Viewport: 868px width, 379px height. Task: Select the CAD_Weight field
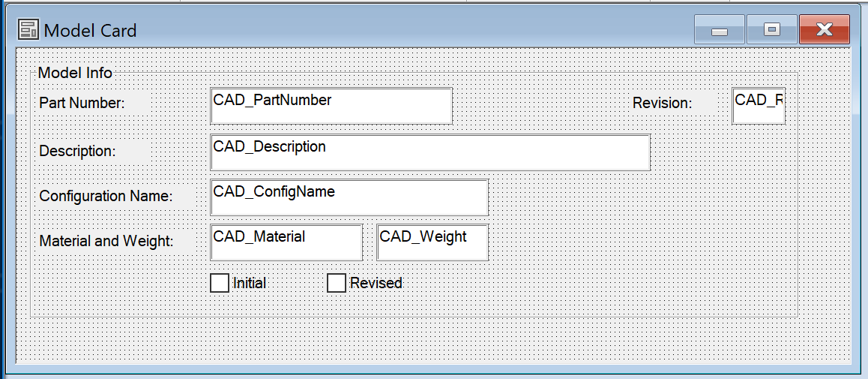(433, 242)
